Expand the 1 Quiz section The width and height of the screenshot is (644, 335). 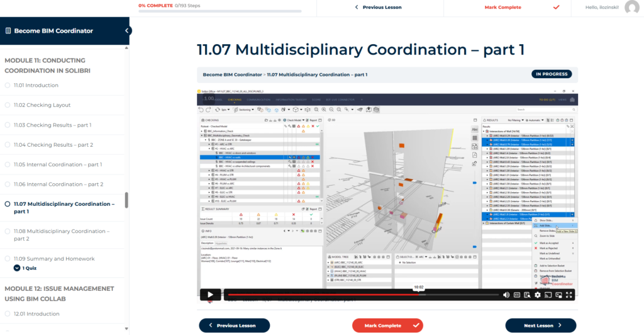point(17,268)
